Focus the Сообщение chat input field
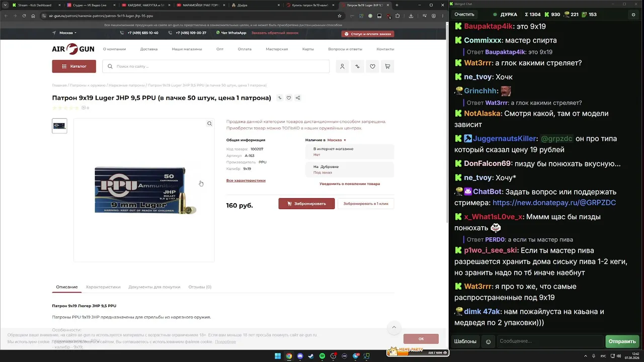Image resolution: width=644 pixels, height=362 pixels. 549,341
